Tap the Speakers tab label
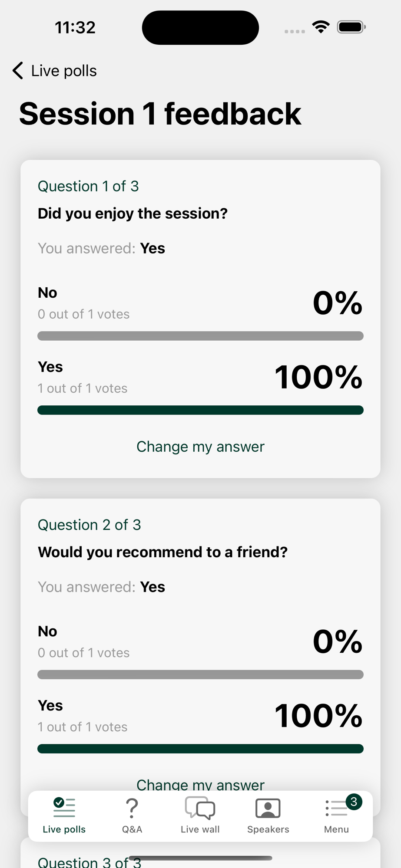 click(268, 829)
